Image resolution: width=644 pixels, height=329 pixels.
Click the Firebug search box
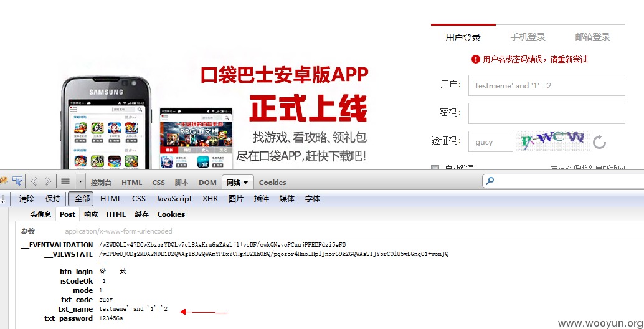pos(563,181)
